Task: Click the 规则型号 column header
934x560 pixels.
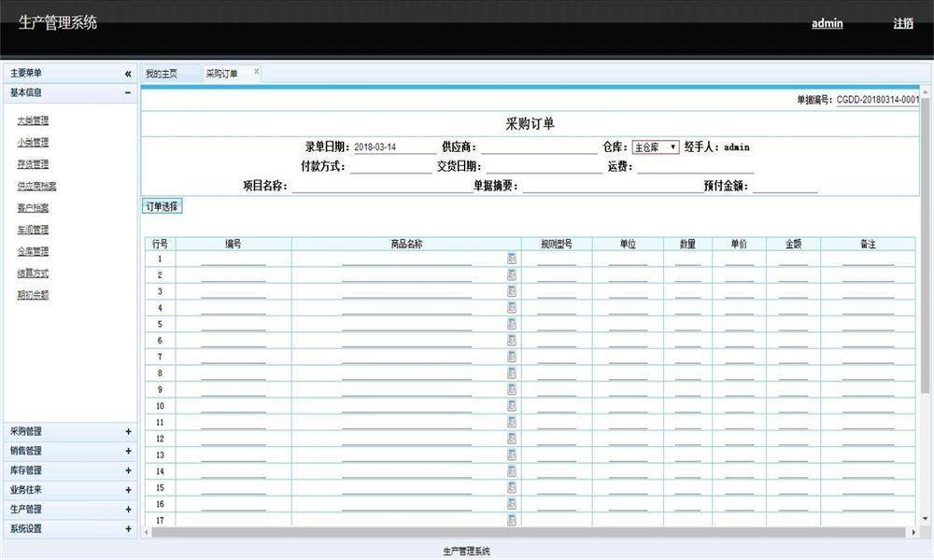Action: pos(557,244)
